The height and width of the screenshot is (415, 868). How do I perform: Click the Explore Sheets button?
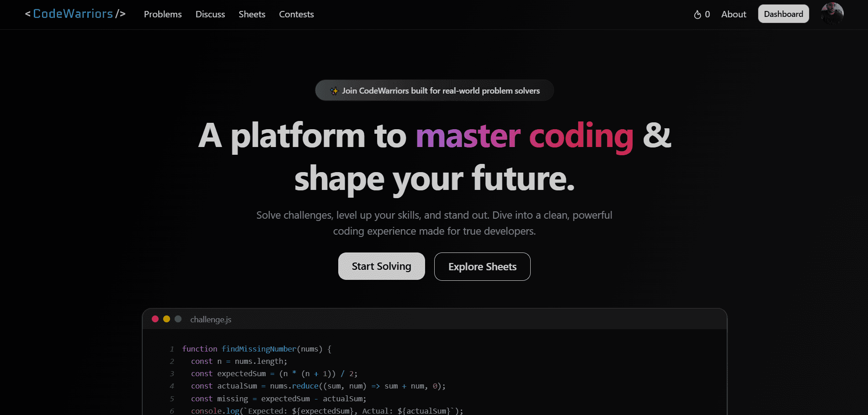(x=482, y=266)
